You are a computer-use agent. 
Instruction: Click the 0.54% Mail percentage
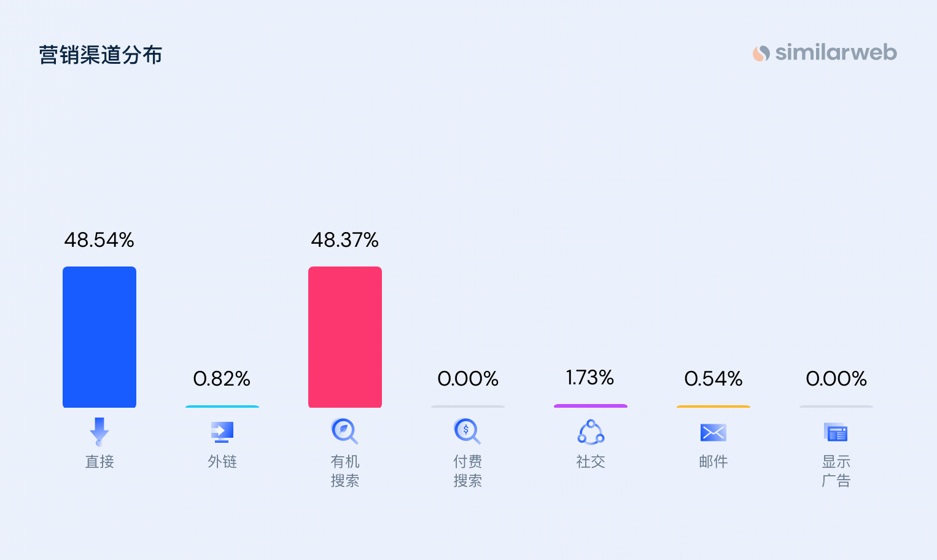click(713, 378)
